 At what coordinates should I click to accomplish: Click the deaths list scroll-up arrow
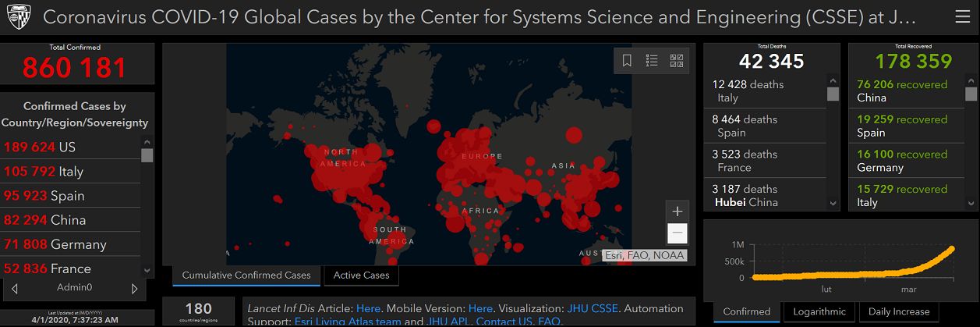point(833,81)
